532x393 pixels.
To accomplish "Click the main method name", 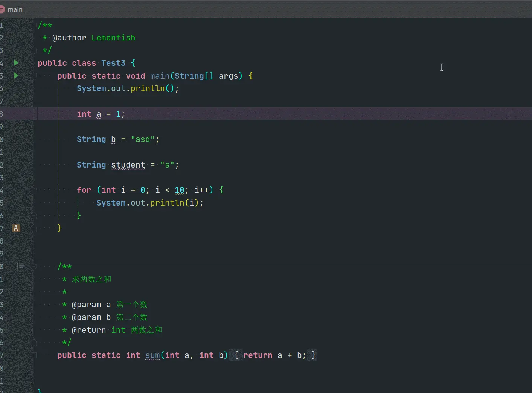I will tap(160, 76).
